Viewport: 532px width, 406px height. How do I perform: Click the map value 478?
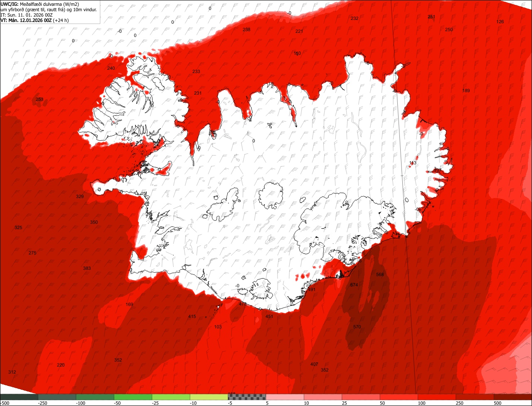243,304
